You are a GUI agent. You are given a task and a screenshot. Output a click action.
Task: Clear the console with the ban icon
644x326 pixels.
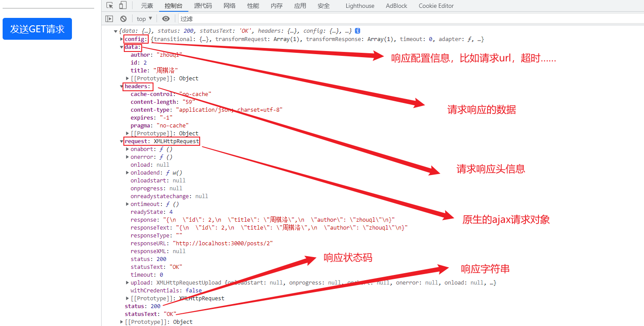123,19
